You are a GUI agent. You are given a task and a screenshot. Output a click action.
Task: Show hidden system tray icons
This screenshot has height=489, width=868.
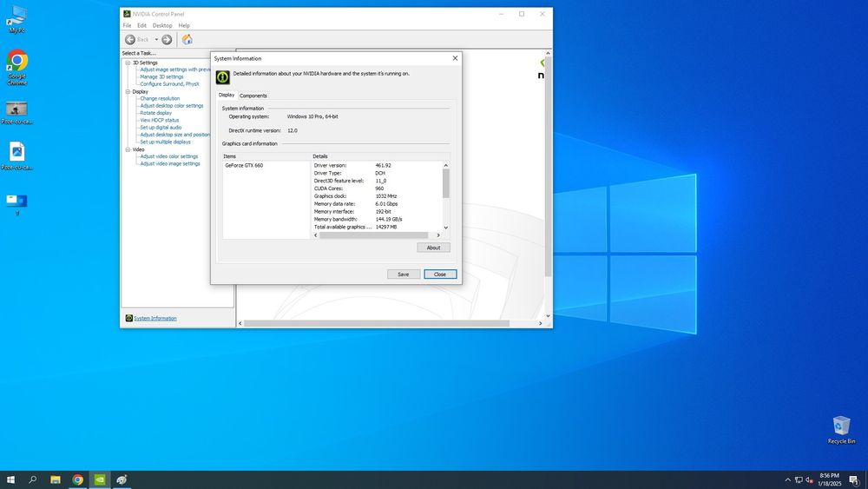coord(788,479)
